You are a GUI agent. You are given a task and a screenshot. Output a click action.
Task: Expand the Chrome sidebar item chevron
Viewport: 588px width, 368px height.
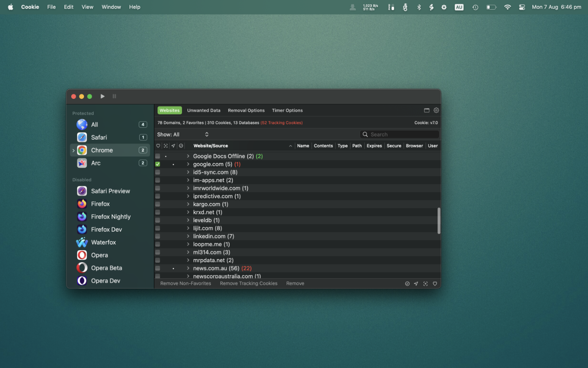[73, 150]
